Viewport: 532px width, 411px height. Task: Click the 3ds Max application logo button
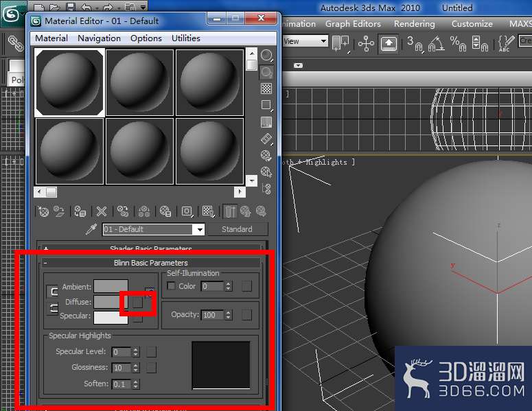12,14
